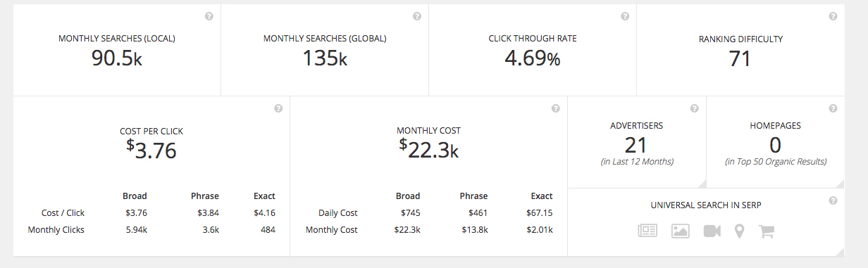Select the image results icon in SERP
Image resolution: width=868 pixels, height=268 pixels.
click(681, 231)
